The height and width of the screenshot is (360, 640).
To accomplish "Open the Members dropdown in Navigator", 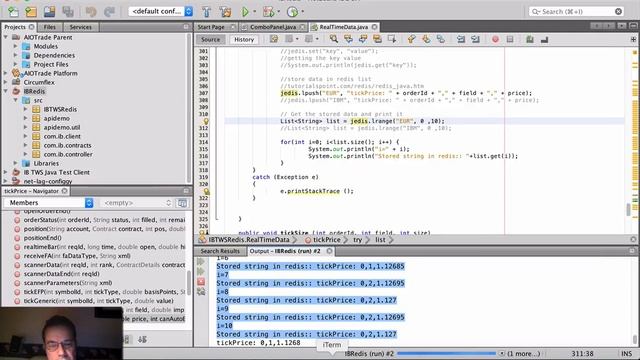I will pos(49,202).
